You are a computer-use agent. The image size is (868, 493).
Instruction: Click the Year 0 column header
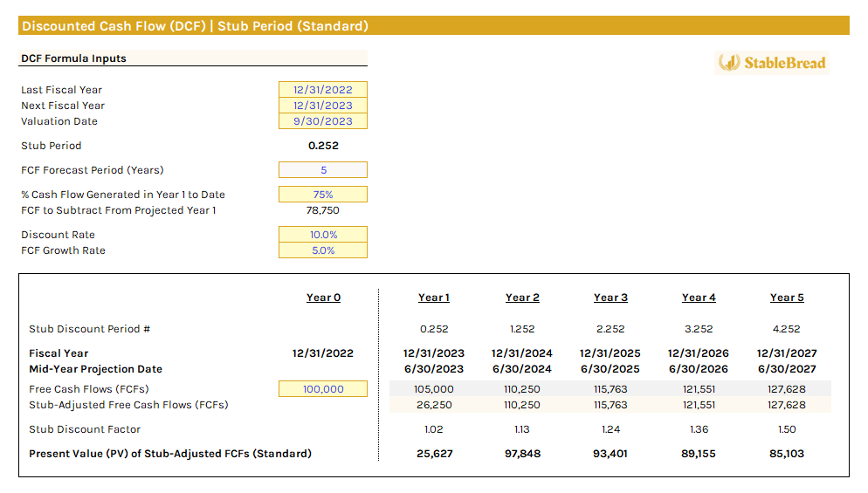click(323, 298)
